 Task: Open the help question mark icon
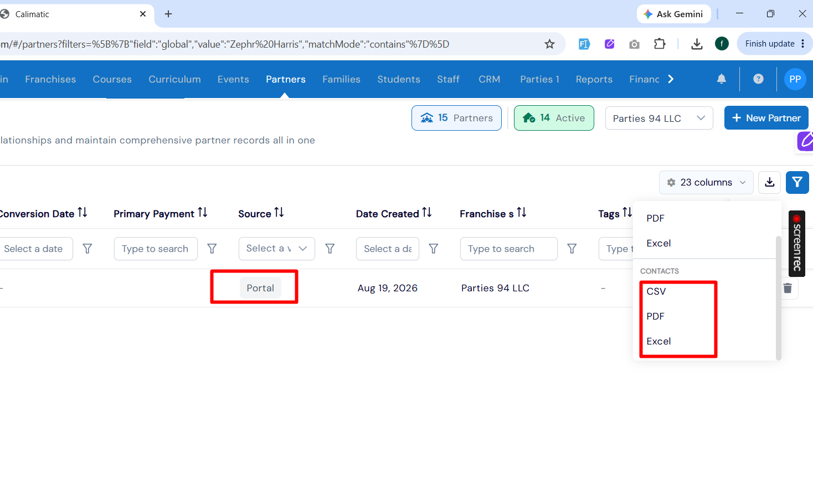pyautogui.click(x=758, y=79)
